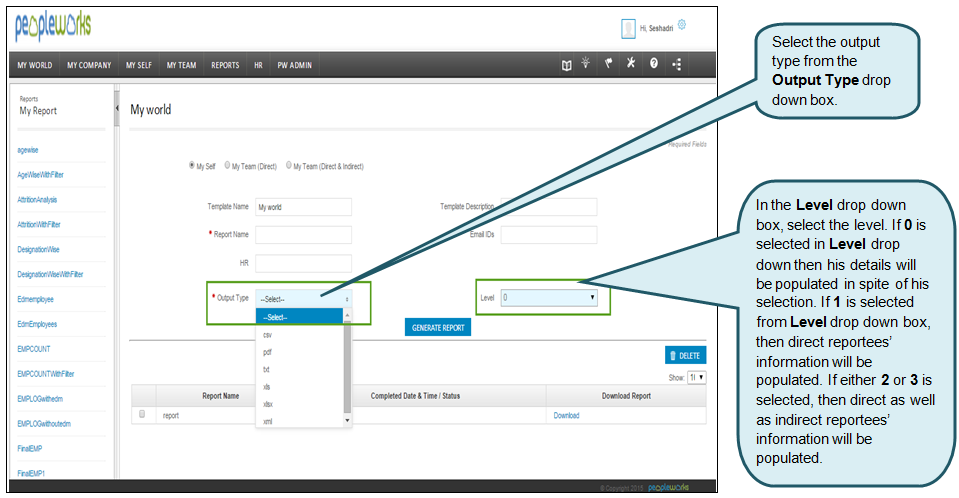Screen dimensions: 959x498
Task: Select the My Team (Direct) radio option
Action: tap(229, 166)
